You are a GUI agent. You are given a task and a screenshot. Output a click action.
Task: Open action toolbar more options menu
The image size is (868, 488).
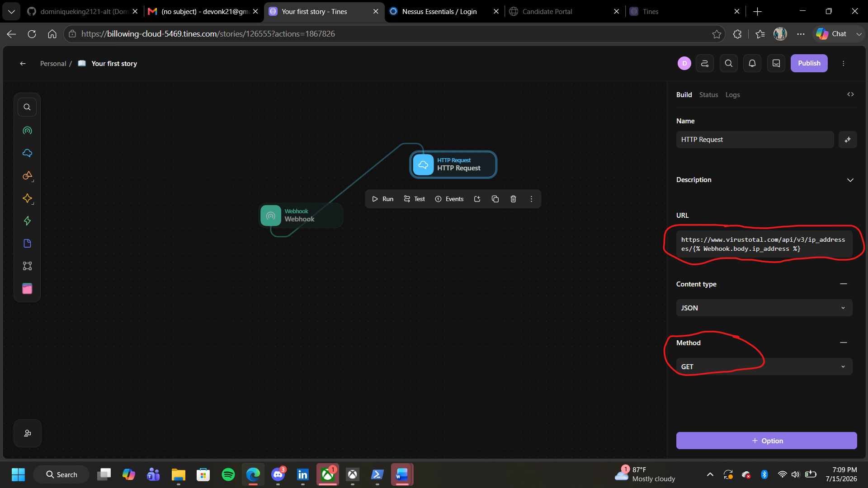pos(531,199)
